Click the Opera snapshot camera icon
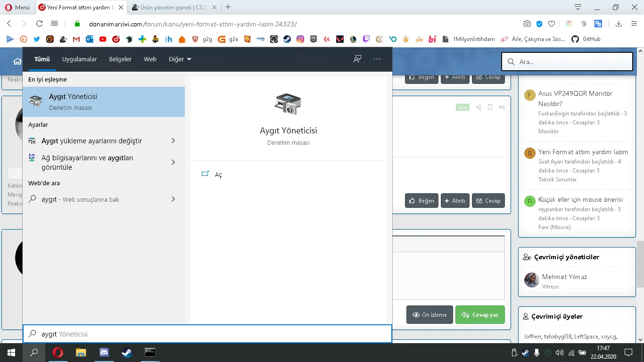This screenshot has height=362, width=644. pyautogui.click(x=527, y=24)
